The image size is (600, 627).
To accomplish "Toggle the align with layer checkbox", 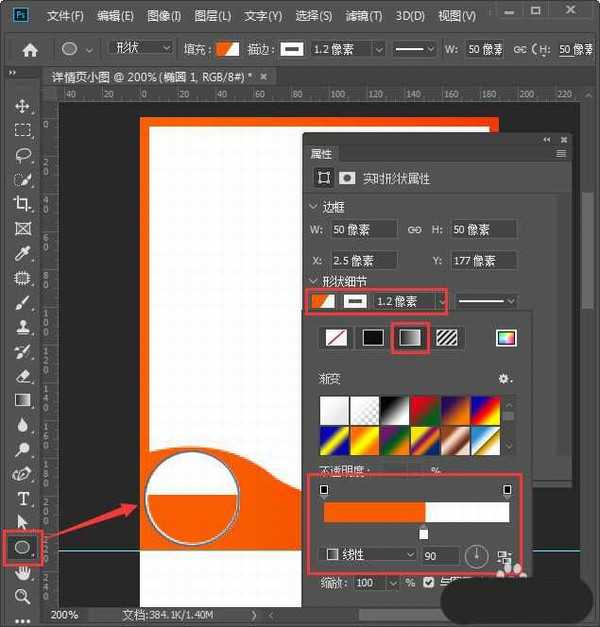I will click(428, 583).
